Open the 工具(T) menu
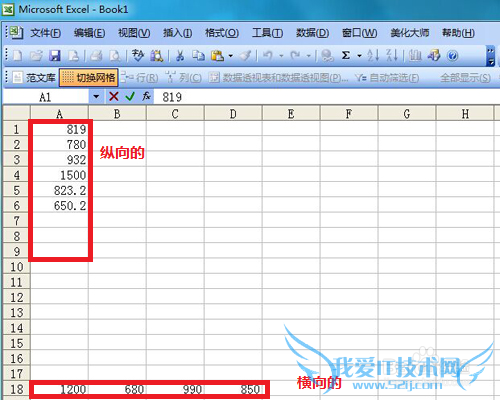 coord(267,33)
